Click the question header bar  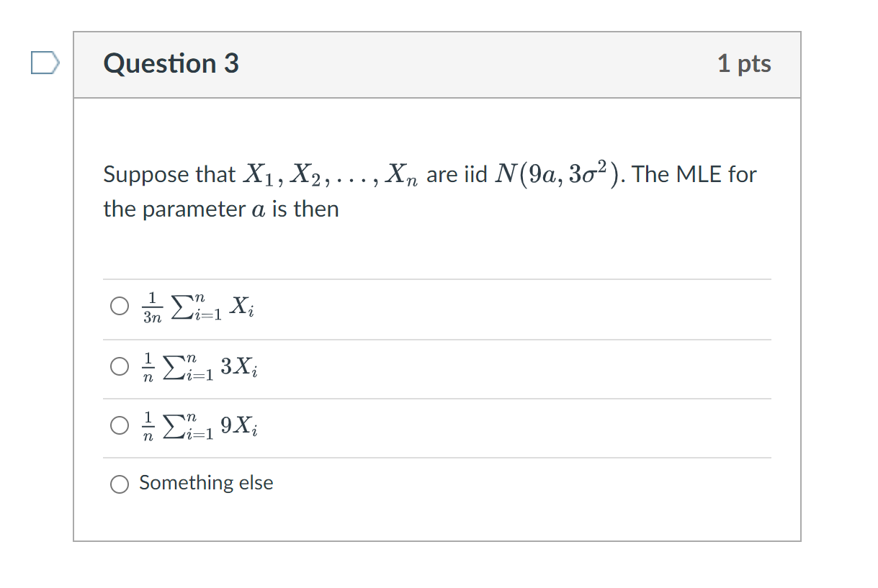click(437, 63)
